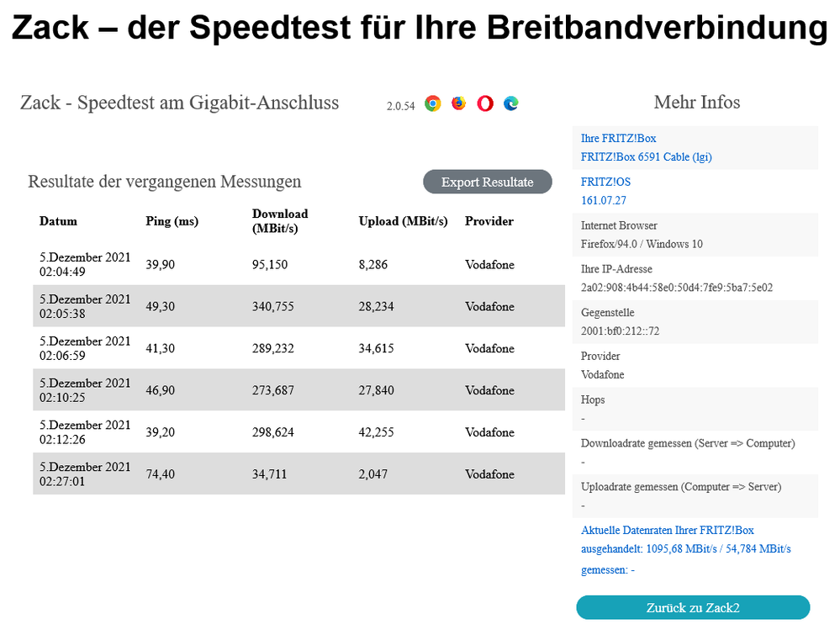Click the Chrome browser icon

click(x=433, y=104)
